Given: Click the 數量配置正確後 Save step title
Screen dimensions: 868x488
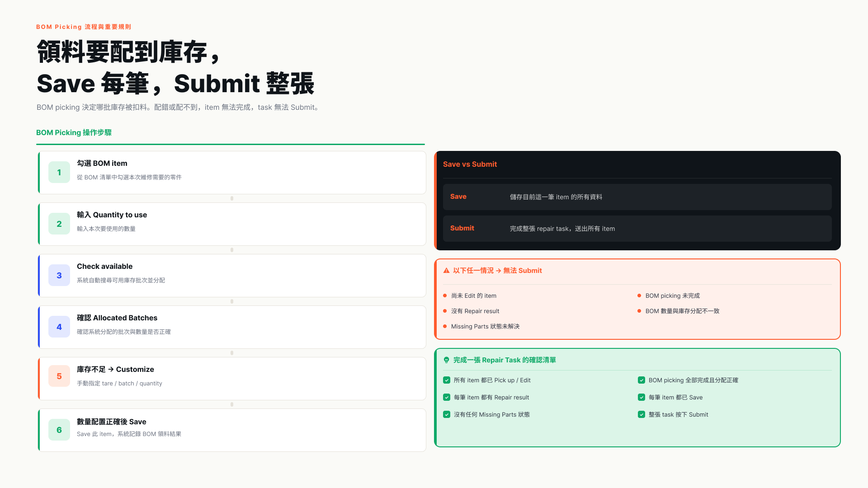Looking at the screenshot, I should [x=112, y=422].
